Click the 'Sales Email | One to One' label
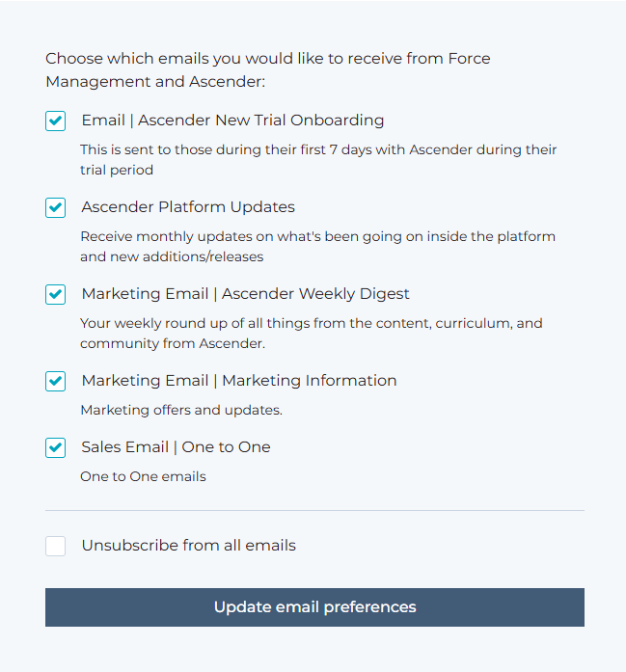 pyautogui.click(x=176, y=447)
